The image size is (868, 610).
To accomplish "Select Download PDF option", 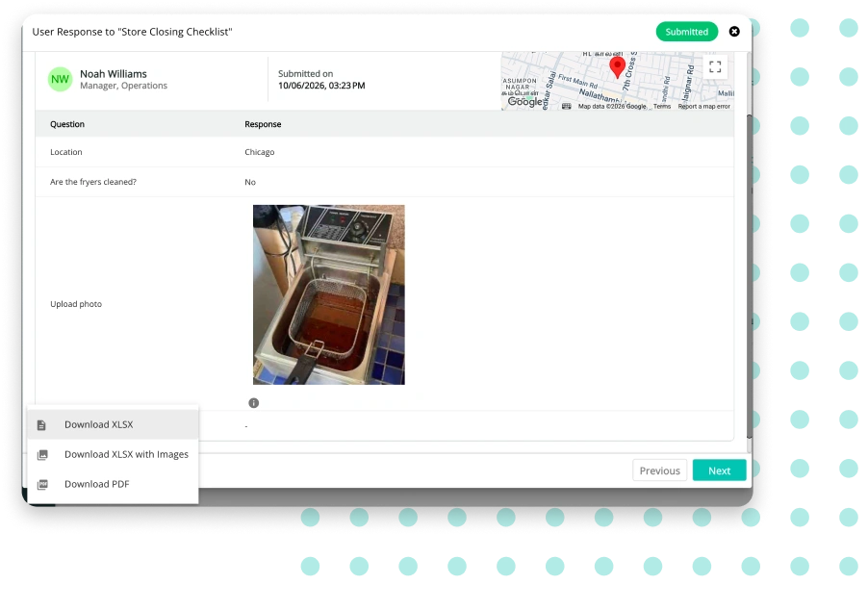I will [113, 484].
